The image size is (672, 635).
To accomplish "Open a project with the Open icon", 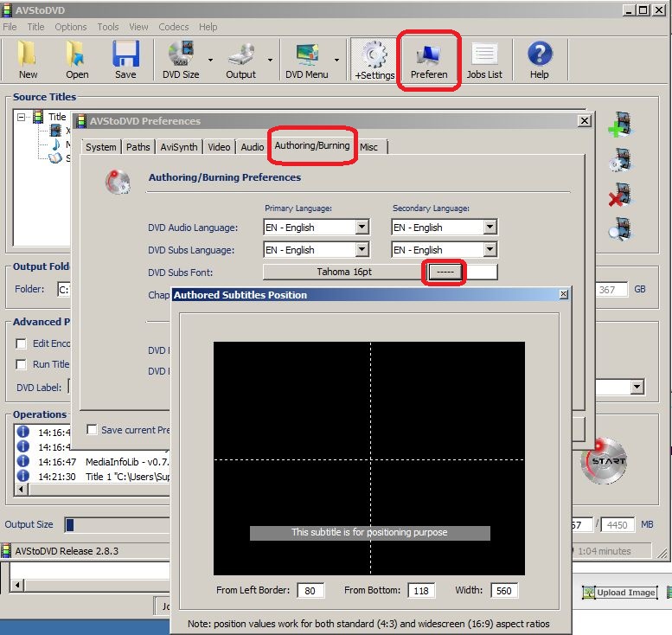I will click(77, 60).
